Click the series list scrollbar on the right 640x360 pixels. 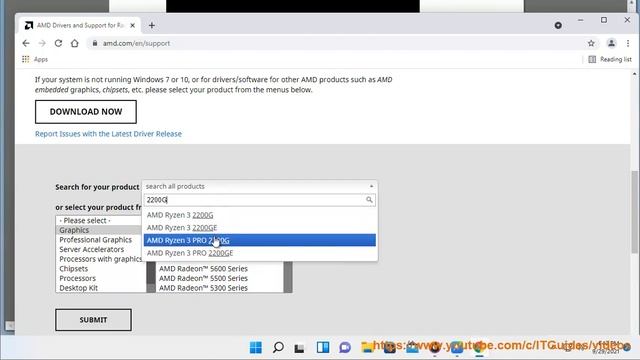coord(288,277)
